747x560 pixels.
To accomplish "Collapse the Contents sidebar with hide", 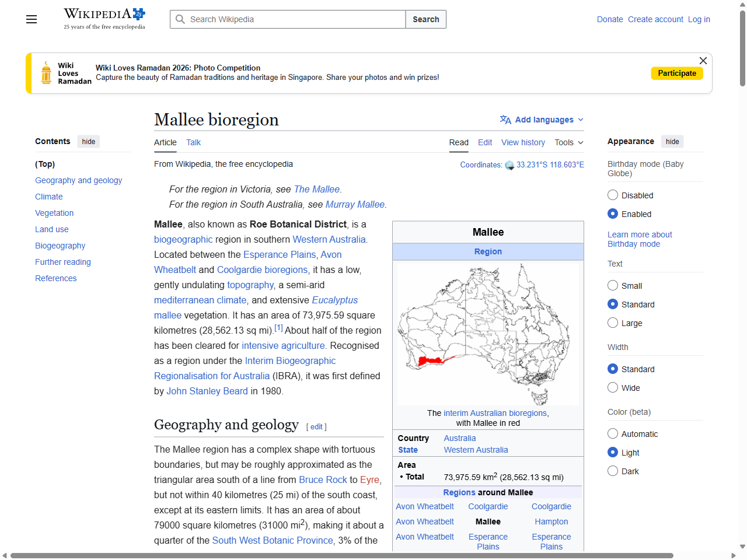I will [88, 141].
